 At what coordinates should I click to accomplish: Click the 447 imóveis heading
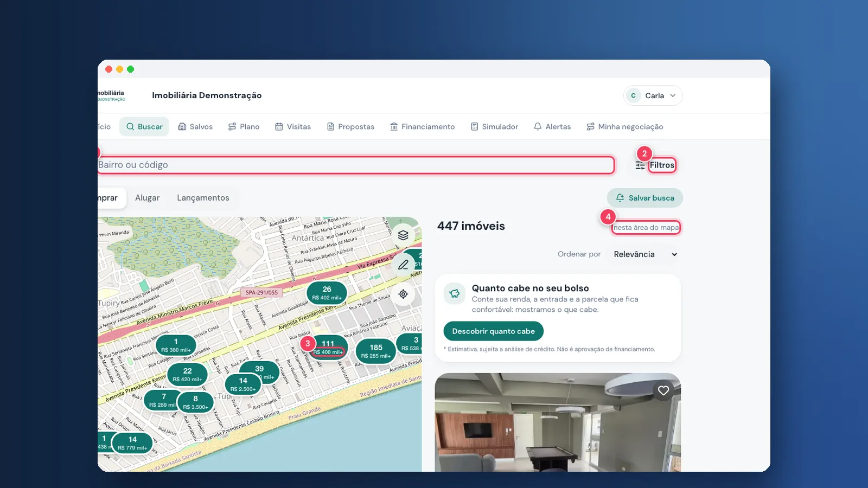(x=471, y=226)
